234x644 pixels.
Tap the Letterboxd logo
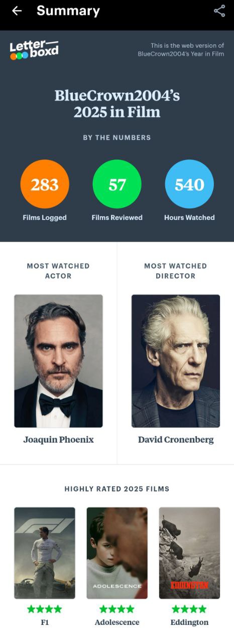pos(34,50)
